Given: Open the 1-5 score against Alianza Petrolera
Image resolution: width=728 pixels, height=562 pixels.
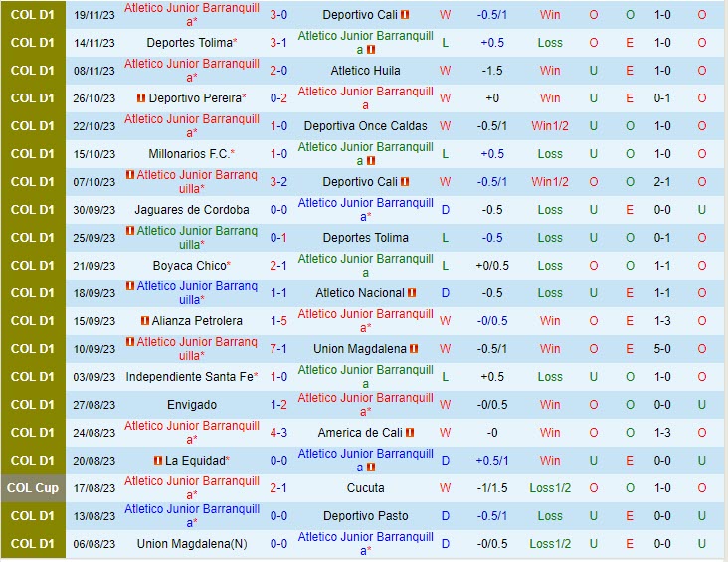Looking at the screenshot, I should coord(278,321).
